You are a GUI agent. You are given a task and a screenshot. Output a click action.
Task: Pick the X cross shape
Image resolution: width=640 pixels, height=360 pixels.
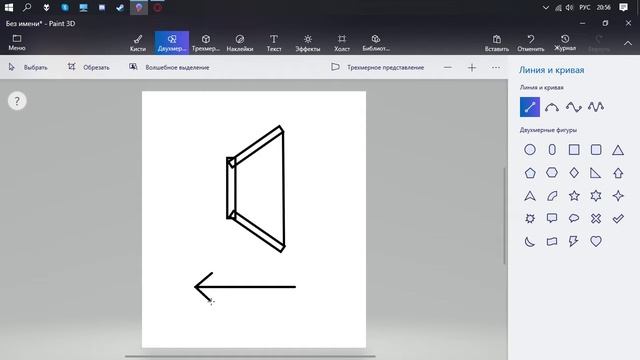pyautogui.click(x=596, y=218)
